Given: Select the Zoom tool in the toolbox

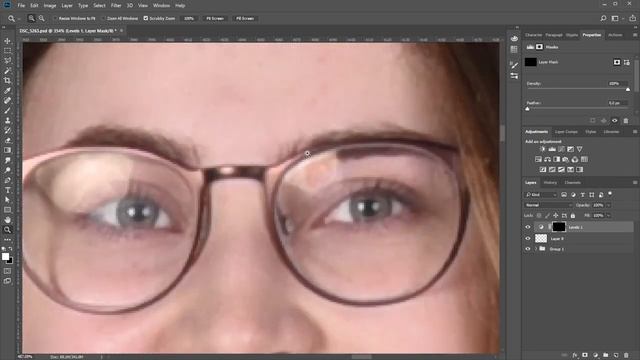Looking at the screenshot, I should coord(7,230).
